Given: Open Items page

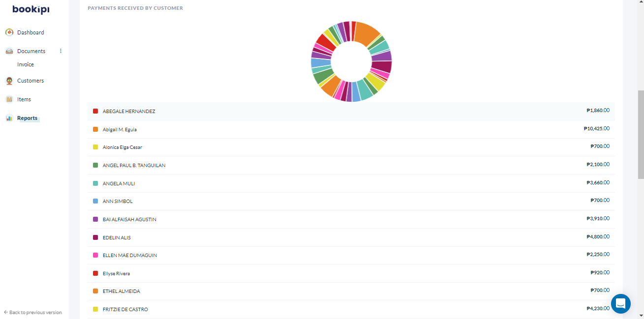Looking at the screenshot, I should (x=24, y=99).
